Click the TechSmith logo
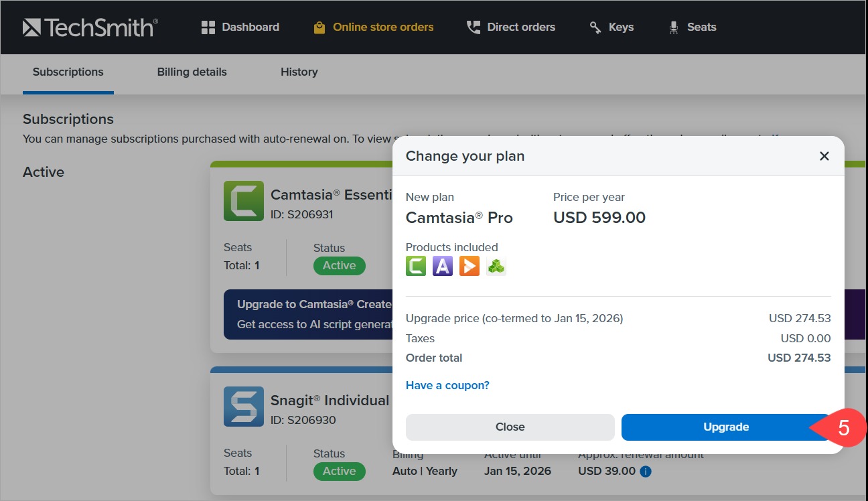The height and width of the screenshot is (501, 868). point(90,27)
